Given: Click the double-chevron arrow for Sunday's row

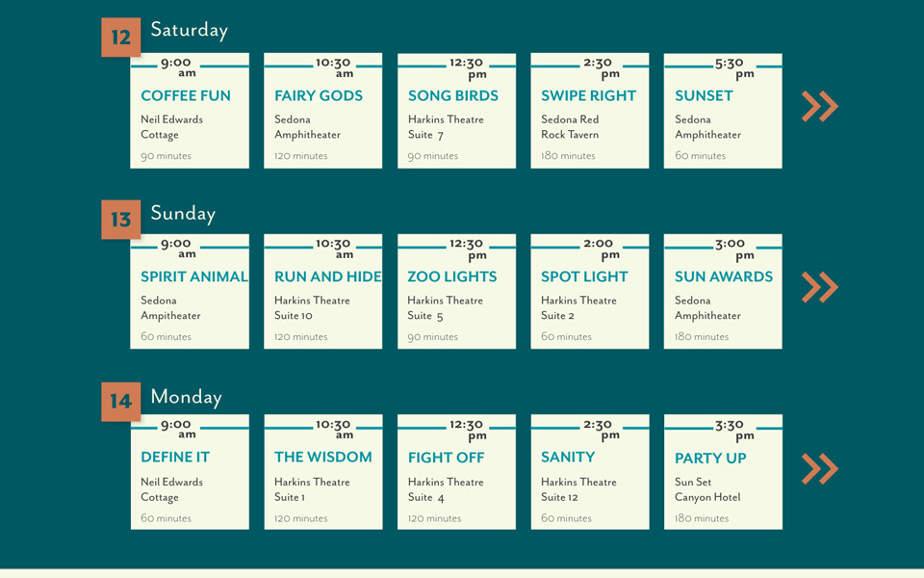Looking at the screenshot, I should (819, 287).
